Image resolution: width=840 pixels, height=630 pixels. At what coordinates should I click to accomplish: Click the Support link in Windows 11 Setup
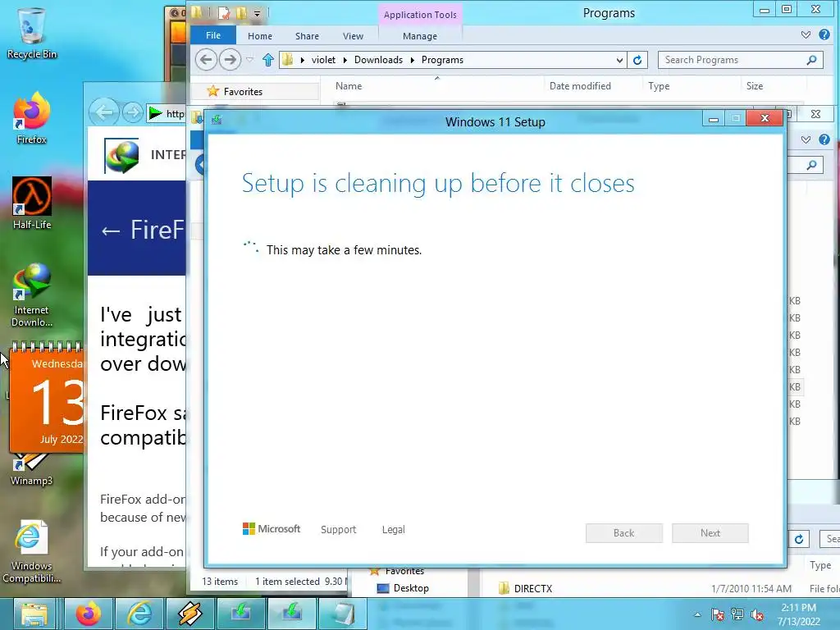(x=338, y=529)
